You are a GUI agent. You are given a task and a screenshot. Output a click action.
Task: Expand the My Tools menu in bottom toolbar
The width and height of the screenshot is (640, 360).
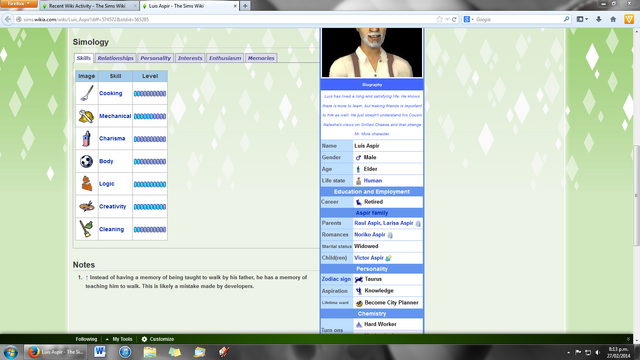click(119, 339)
